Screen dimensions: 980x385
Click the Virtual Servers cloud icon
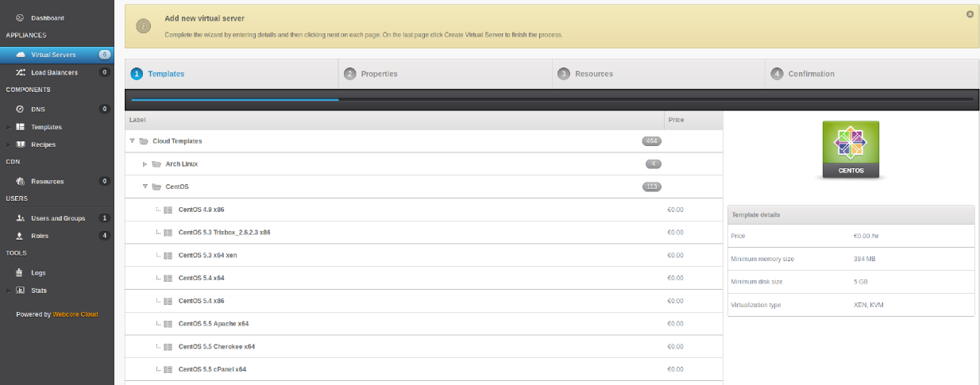pyautogui.click(x=20, y=55)
